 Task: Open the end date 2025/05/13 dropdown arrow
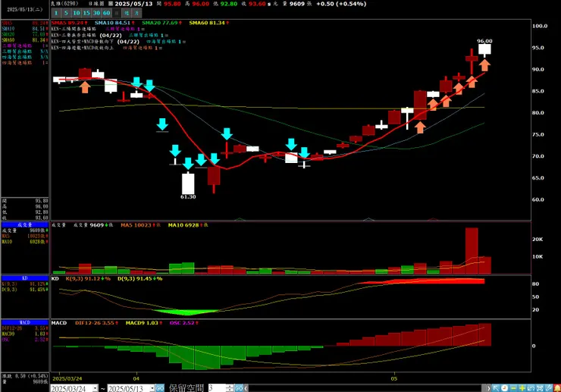[x=152, y=388]
